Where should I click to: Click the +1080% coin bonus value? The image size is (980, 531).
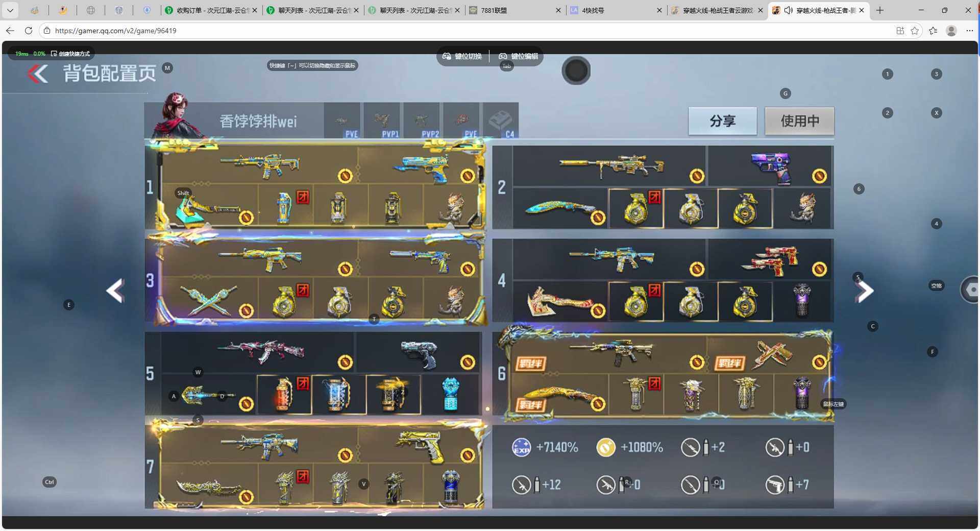(x=642, y=448)
